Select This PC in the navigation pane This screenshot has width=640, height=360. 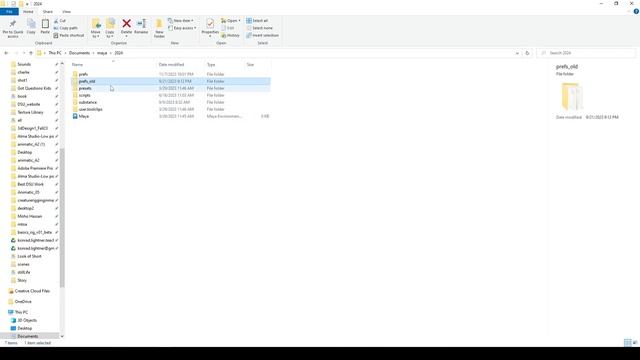coord(21,312)
